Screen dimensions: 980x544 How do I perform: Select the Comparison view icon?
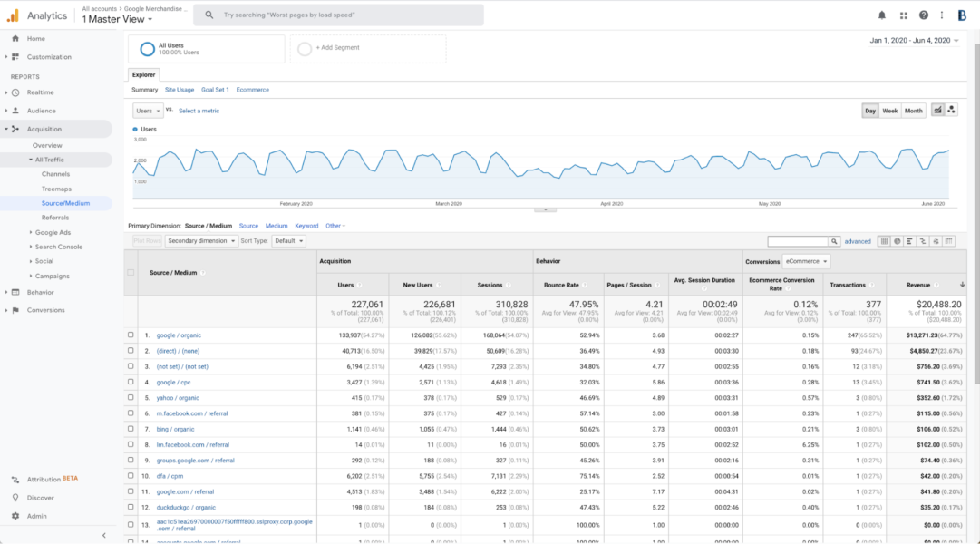[x=923, y=241]
